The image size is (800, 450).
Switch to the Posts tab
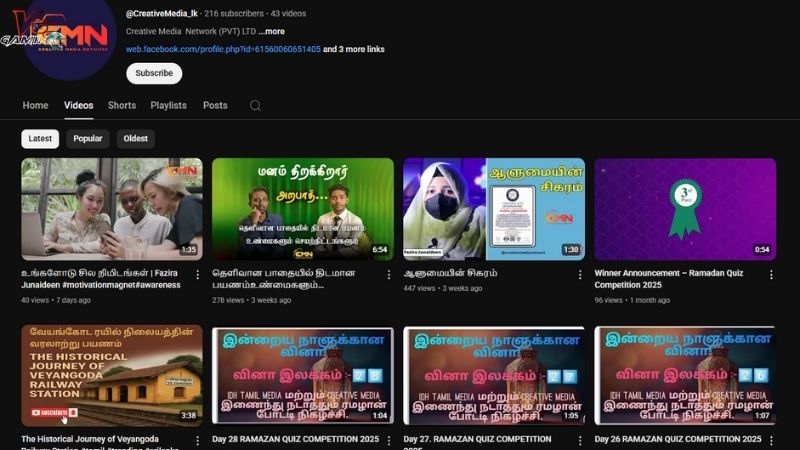[x=215, y=106]
